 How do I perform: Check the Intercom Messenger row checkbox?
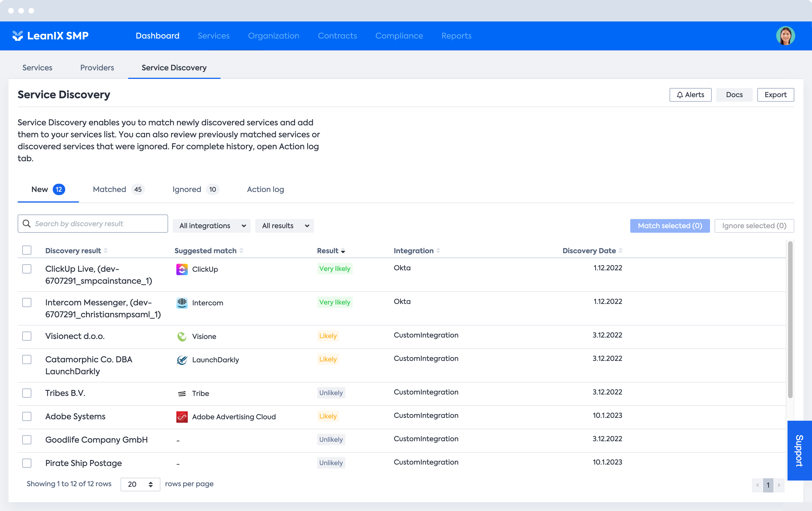pyautogui.click(x=27, y=303)
